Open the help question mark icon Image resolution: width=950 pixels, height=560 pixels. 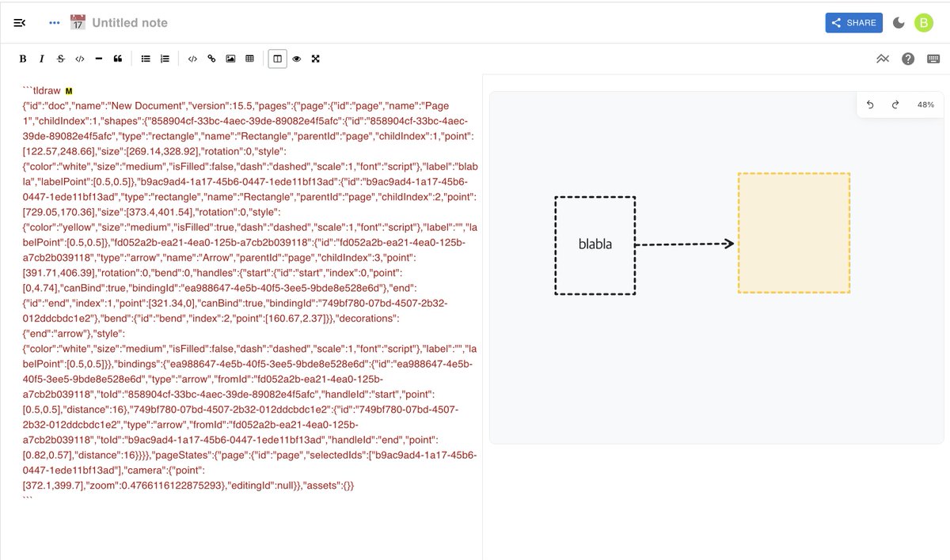click(908, 59)
